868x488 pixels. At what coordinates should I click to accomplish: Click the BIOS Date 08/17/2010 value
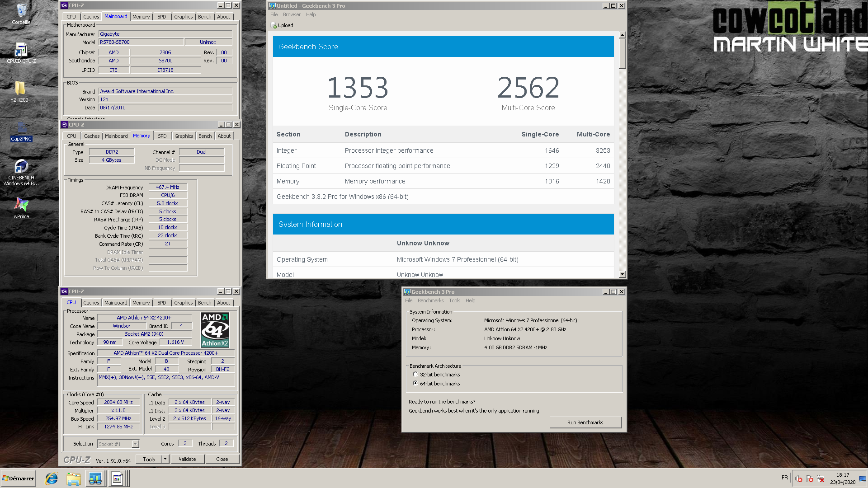[x=165, y=108]
